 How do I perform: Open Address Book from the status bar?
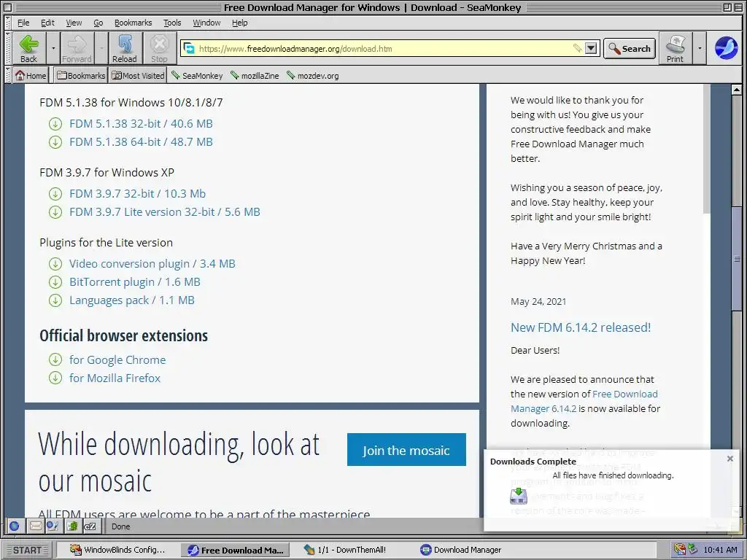pyautogui.click(x=72, y=526)
